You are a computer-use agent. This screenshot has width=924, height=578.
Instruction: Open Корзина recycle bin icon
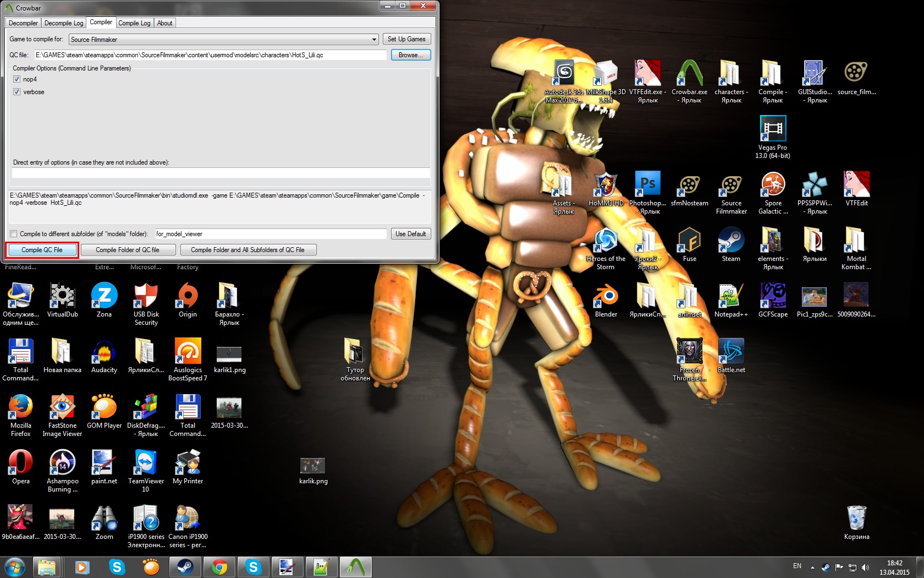(856, 522)
